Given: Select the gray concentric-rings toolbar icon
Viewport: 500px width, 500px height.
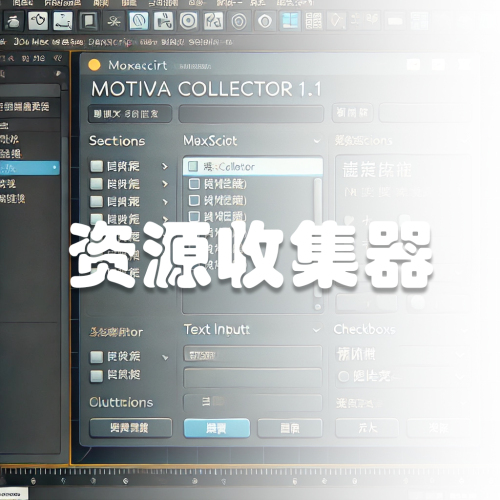Looking at the screenshot, I should [239, 21].
